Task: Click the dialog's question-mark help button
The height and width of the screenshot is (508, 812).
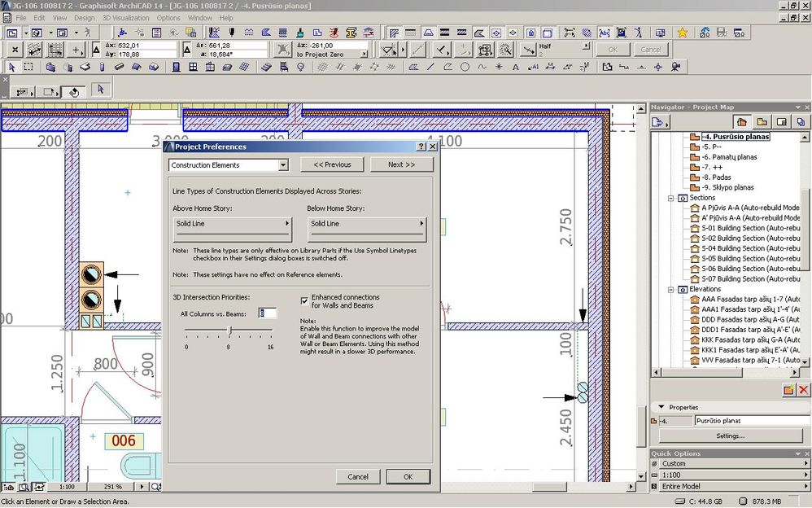Action: tap(421, 147)
